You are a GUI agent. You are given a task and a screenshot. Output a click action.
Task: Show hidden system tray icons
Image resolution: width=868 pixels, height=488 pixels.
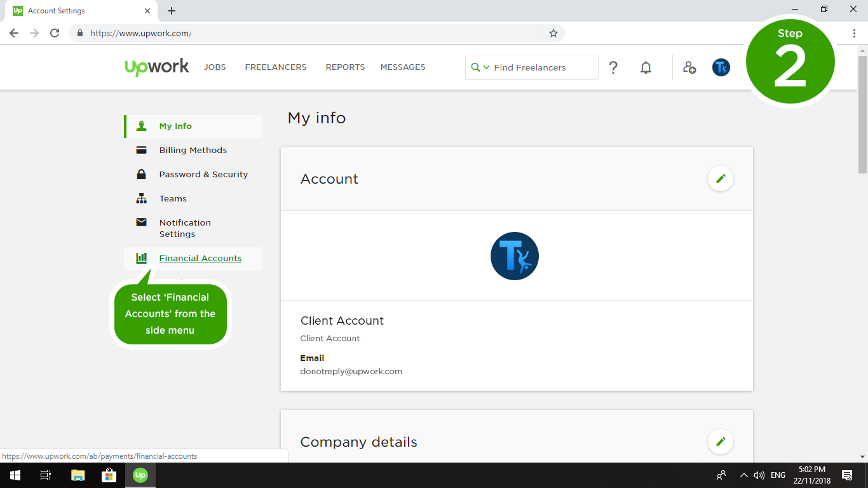pyautogui.click(x=743, y=475)
